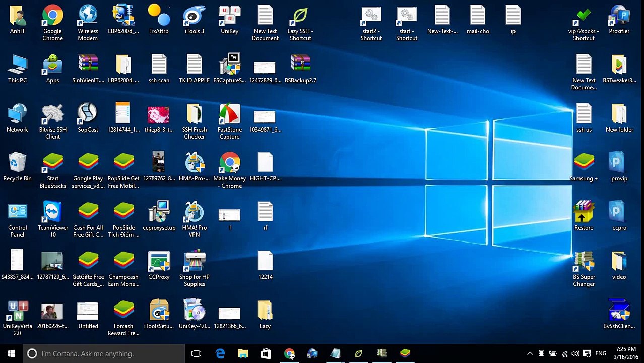644x363 pixels.
Task: Select the Google Chrome desktop shortcut
Action: tap(52, 23)
